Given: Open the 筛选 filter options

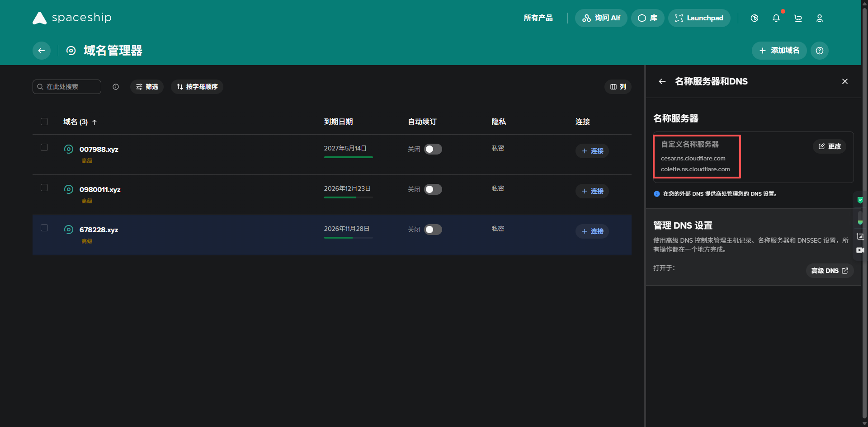Looking at the screenshot, I should pos(147,87).
